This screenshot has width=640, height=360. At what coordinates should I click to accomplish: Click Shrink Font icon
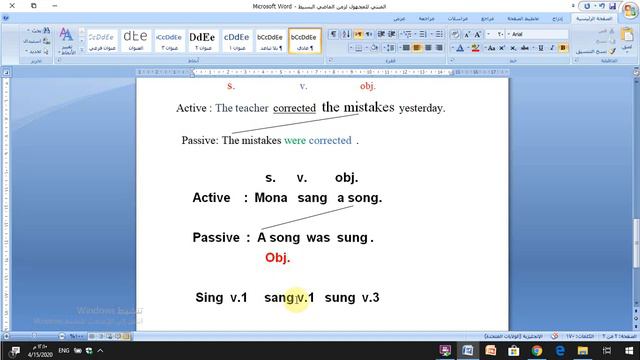(467, 34)
